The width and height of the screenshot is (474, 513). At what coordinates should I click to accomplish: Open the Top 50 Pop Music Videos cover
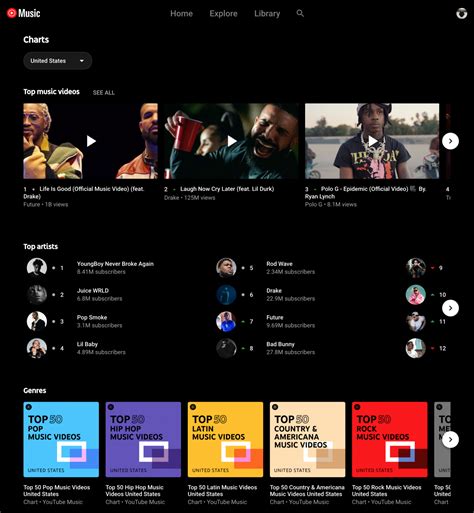point(61,439)
